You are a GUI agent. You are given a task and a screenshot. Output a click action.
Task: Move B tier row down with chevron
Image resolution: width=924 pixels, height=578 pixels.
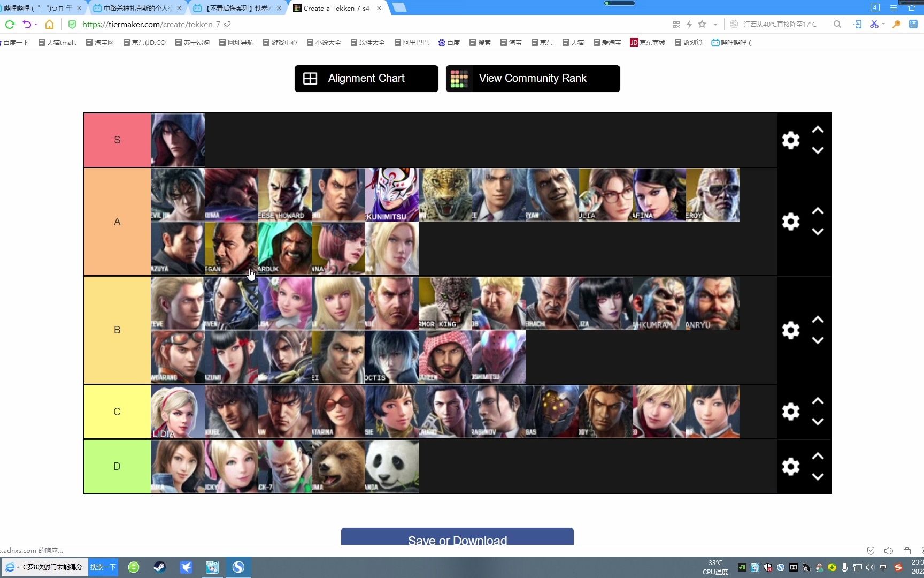pos(818,340)
